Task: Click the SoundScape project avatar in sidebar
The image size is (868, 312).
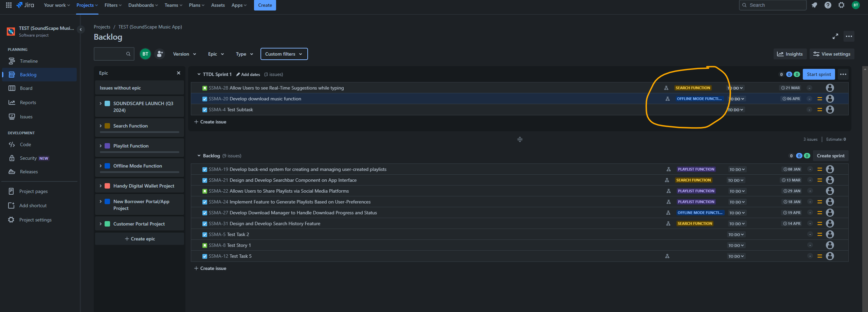Action: [x=11, y=32]
